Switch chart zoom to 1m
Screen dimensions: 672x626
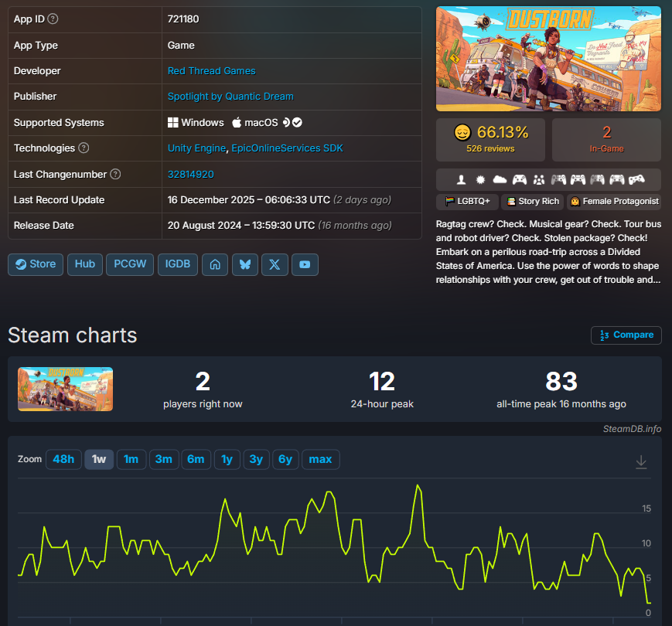[131, 460]
